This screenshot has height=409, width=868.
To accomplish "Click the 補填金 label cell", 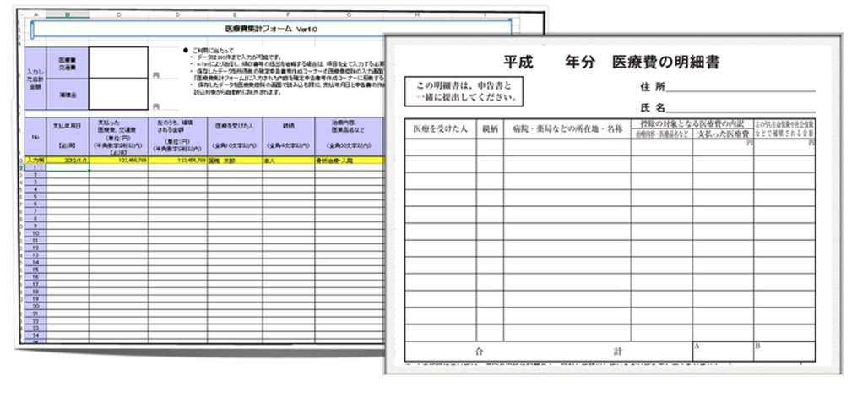I will click(x=68, y=94).
